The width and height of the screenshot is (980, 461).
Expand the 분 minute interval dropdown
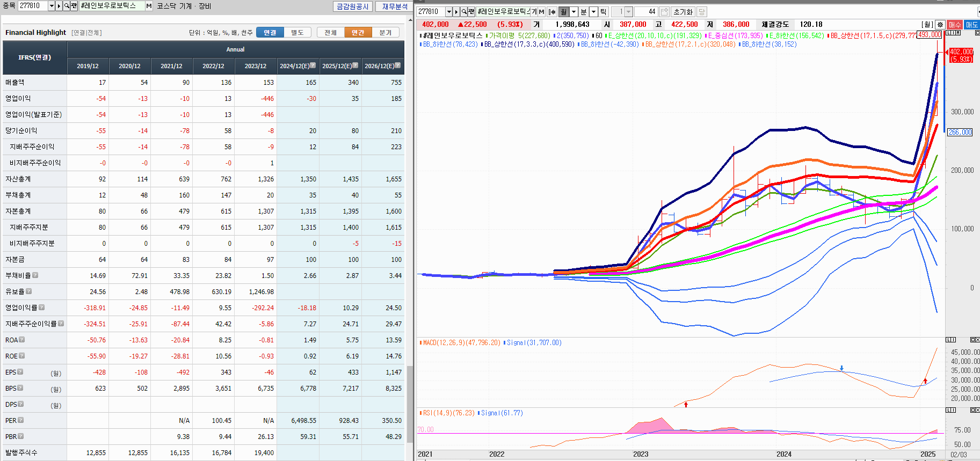(593, 12)
